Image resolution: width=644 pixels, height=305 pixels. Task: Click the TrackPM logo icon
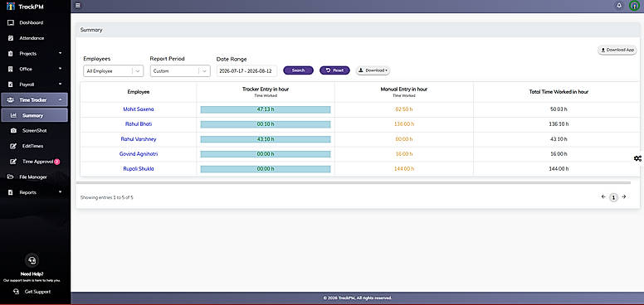(x=11, y=6)
